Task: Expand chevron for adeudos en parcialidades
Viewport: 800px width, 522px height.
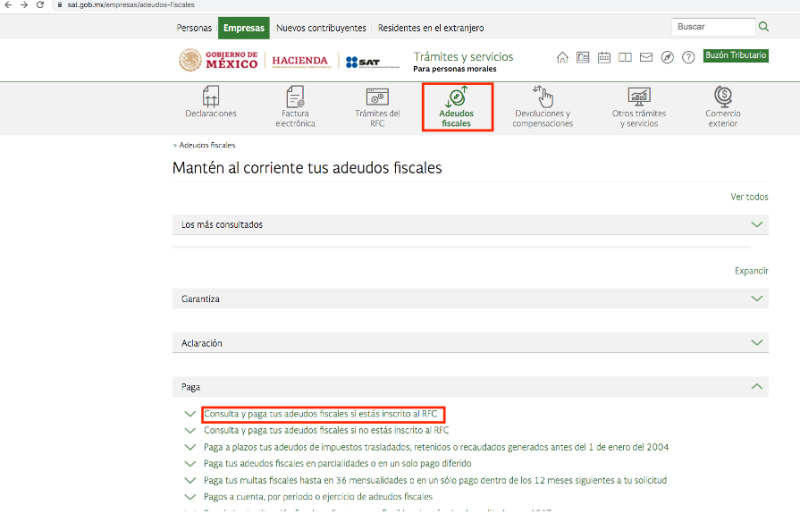Action: (190, 464)
